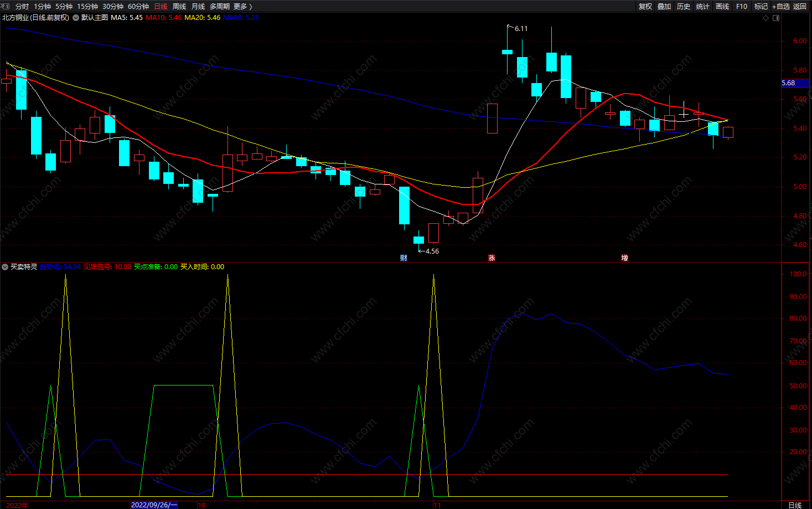Click the 见底信号: 10.00 label

pos(107,267)
